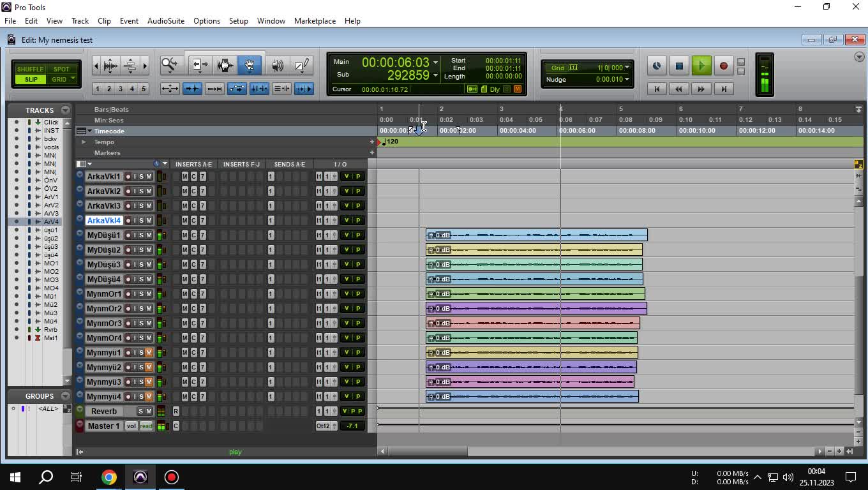Click the ArkaVkl4 track name

103,221
